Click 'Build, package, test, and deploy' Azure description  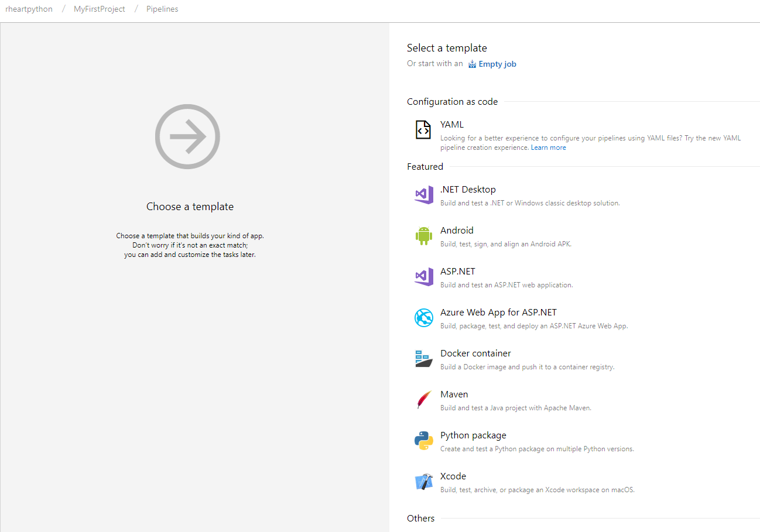(534, 326)
